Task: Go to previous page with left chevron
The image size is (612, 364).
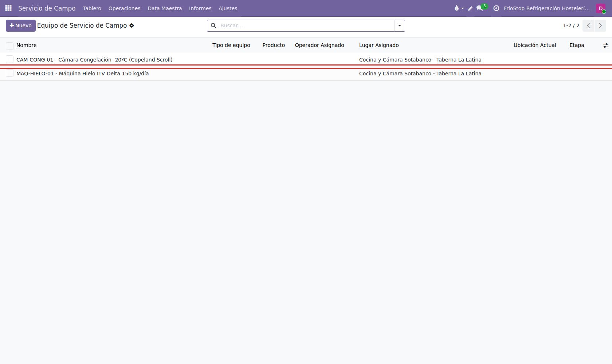Action: coord(588,25)
